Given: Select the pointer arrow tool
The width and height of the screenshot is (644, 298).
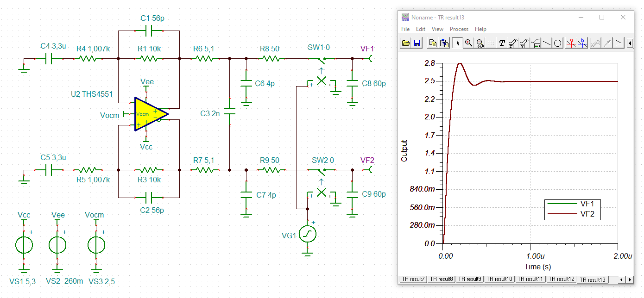Looking at the screenshot, I should [458, 43].
